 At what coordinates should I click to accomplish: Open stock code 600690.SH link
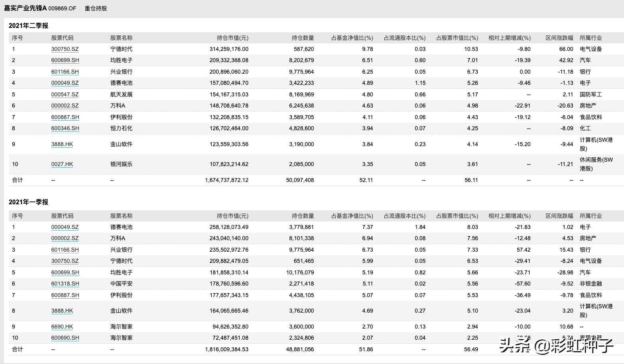click(x=65, y=338)
